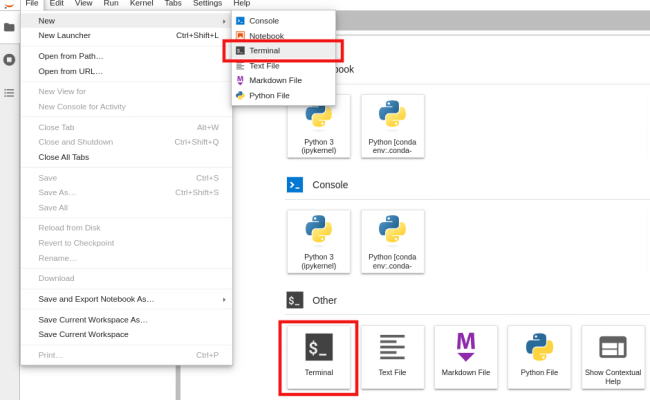The height and width of the screenshot is (400, 650).
Task: Click the Console section icon in the launcher
Action: (295, 185)
